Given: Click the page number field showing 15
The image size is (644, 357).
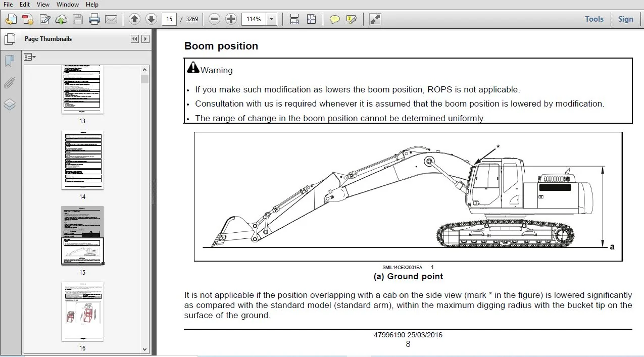Looking at the screenshot, I should (x=169, y=19).
